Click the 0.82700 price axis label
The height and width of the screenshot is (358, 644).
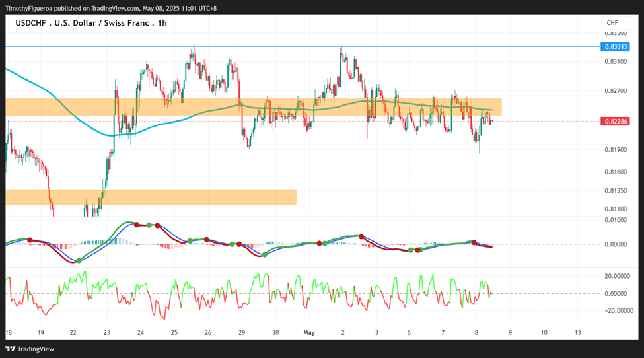tap(616, 90)
